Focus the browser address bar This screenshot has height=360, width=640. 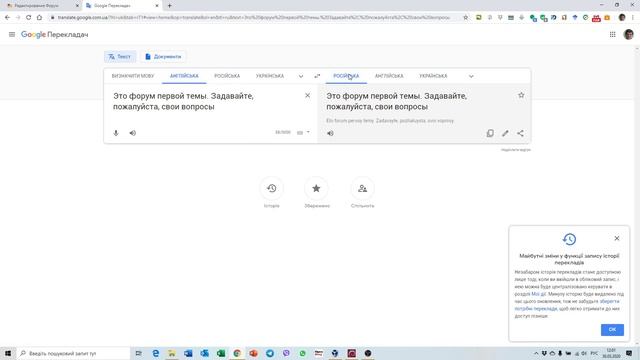253,18
